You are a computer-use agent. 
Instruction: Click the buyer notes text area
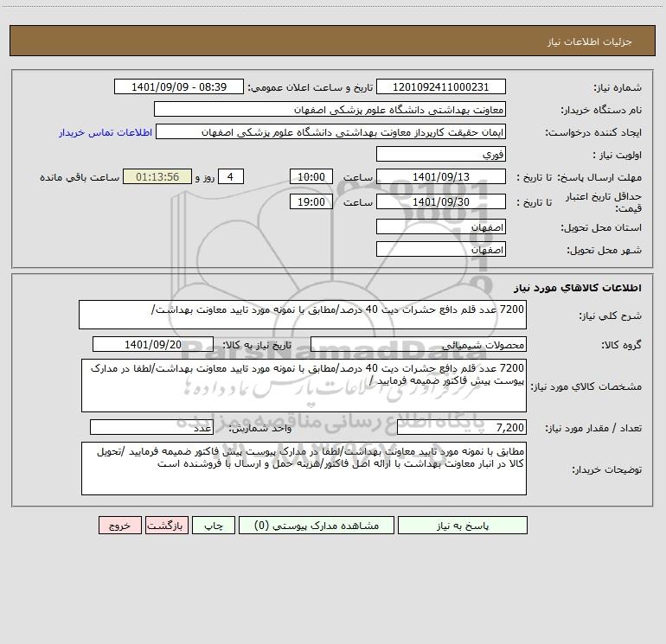tap(304, 469)
